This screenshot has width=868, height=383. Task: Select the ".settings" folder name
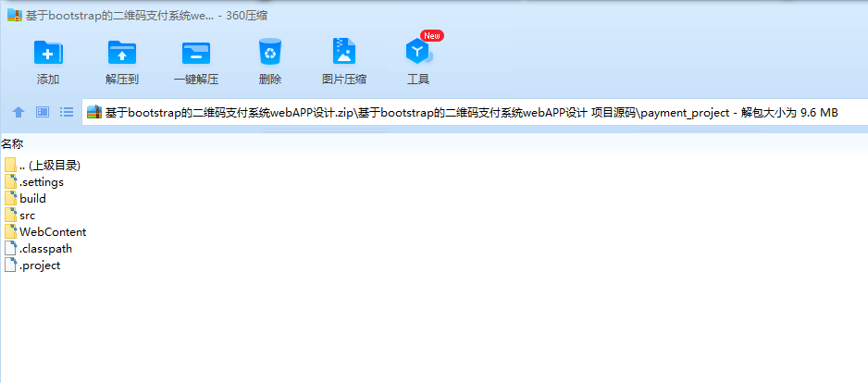coord(42,181)
